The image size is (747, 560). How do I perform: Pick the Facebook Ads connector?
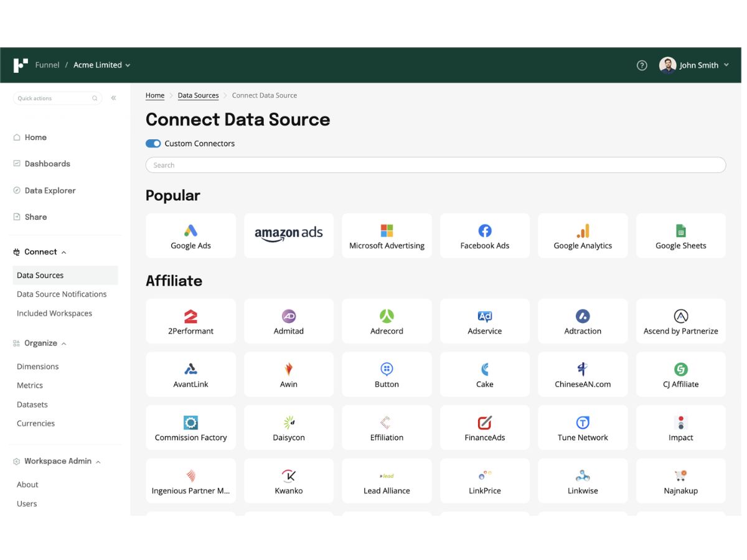point(485,236)
